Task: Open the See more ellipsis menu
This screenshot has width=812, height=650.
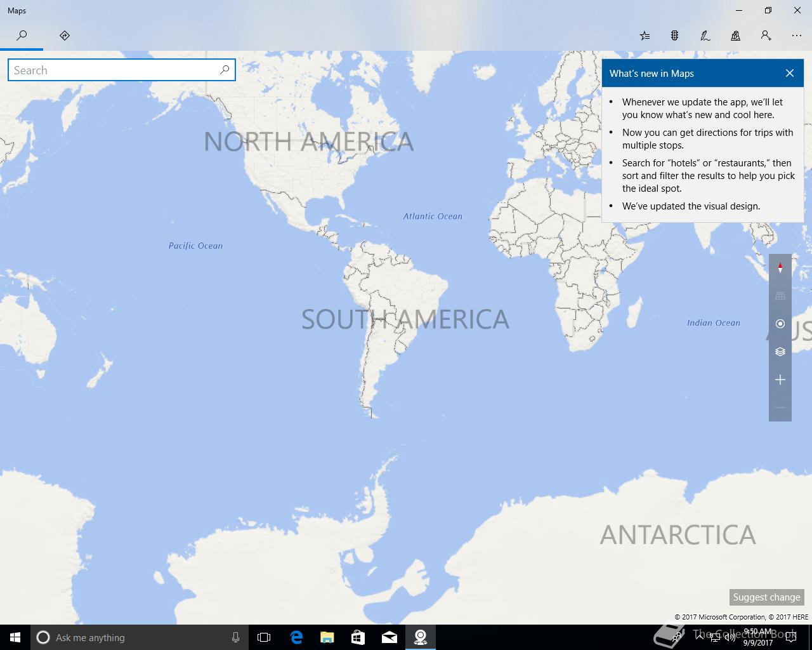Action: click(797, 36)
